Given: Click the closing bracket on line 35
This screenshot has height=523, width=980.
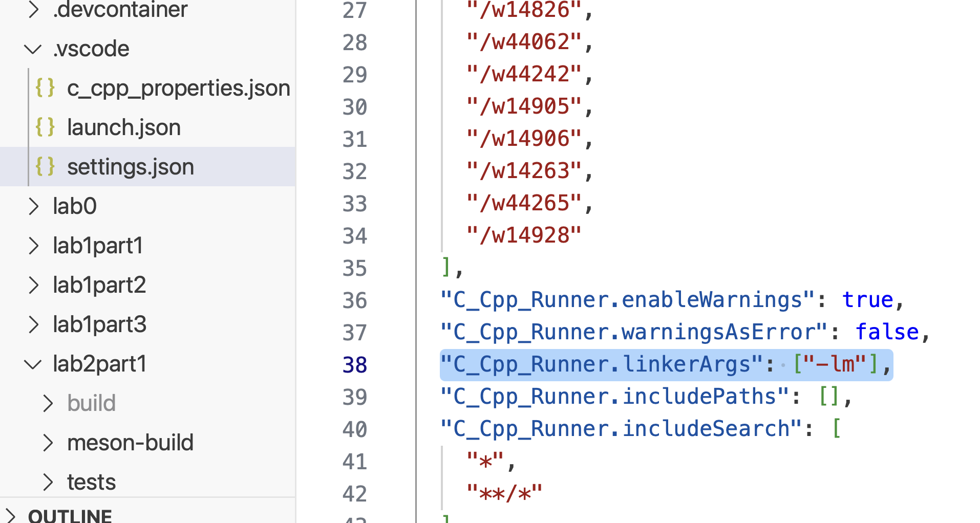Looking at the screenshot, I should point(446,268).
